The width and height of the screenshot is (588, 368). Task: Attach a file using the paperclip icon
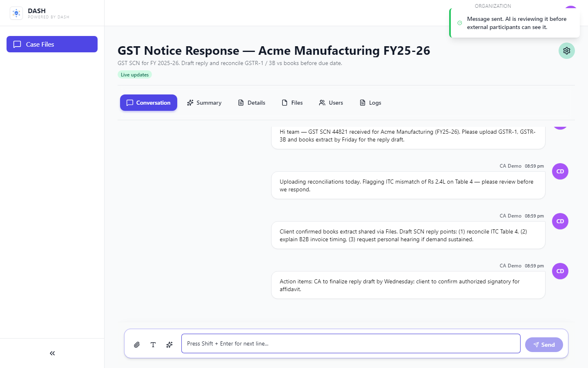click(137, 345)
